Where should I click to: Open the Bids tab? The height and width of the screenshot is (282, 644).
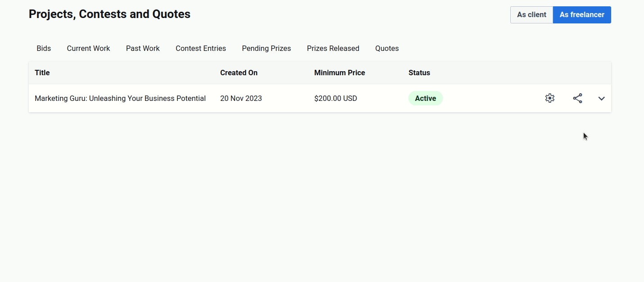pos(44,49)
